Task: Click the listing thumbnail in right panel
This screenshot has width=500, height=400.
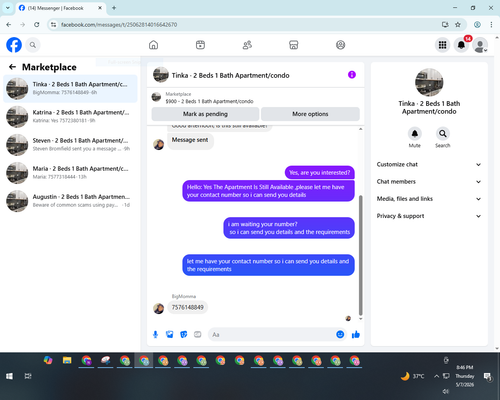Action: click(429, 82)
